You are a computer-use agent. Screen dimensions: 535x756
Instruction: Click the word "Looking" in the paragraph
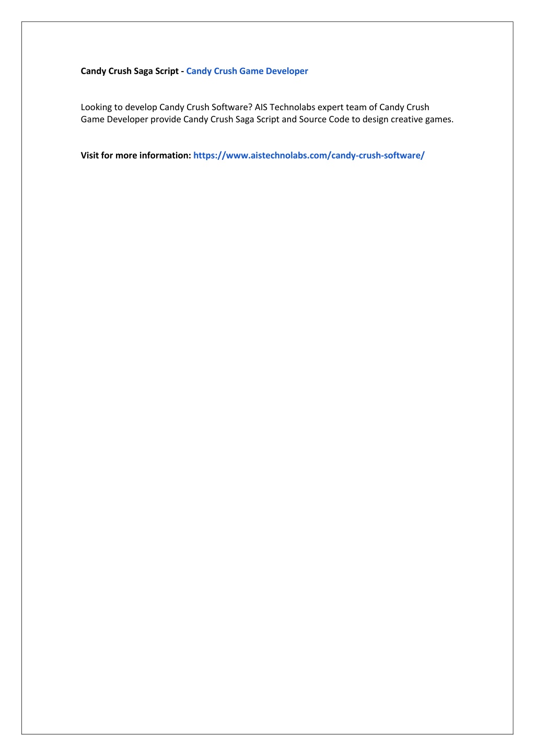(x=96, y=108)
